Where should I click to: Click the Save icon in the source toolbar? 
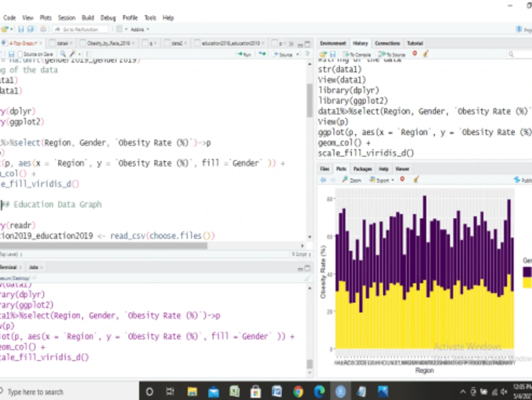[x=12, y=54]
